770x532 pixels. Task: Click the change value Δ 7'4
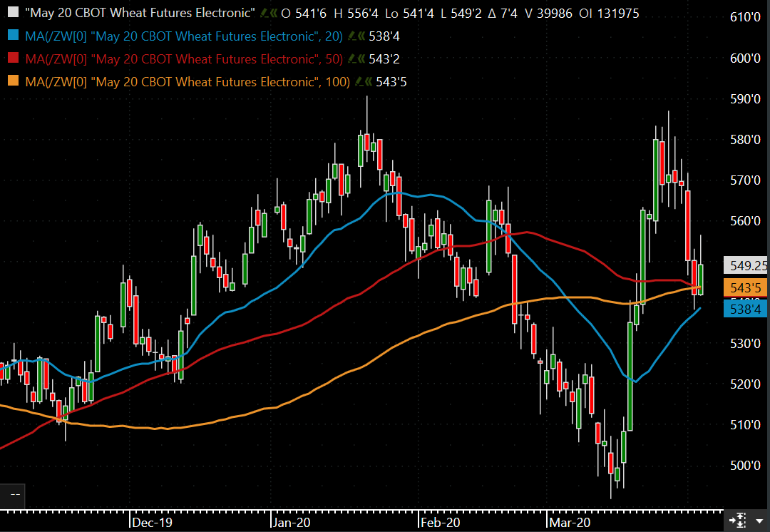coord(503,14)
